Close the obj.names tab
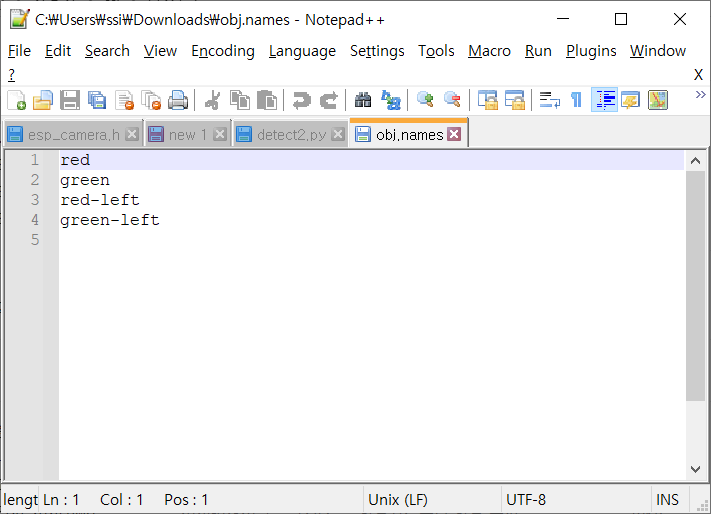711x514 pixels. [454, 134]
